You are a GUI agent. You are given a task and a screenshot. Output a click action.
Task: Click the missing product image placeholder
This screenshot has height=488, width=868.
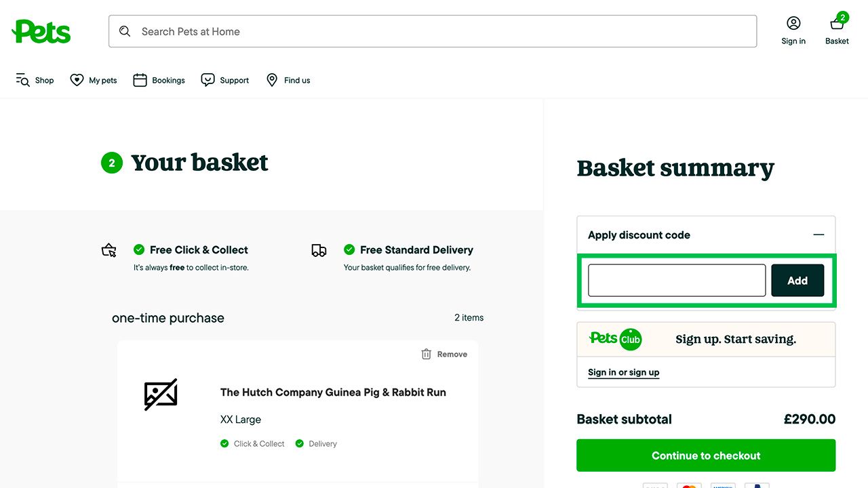pos(161,394)
